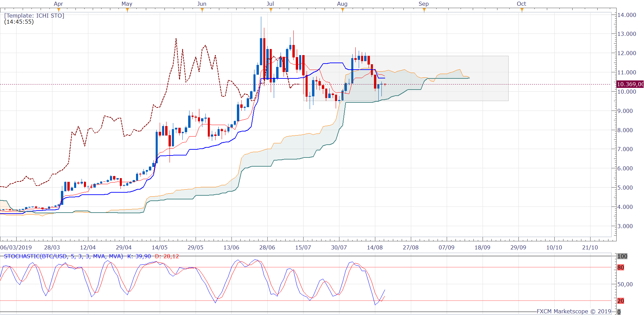Click the 29/04 date axis label
Viewport: 644px width, 315px height.
pos(124,247)
